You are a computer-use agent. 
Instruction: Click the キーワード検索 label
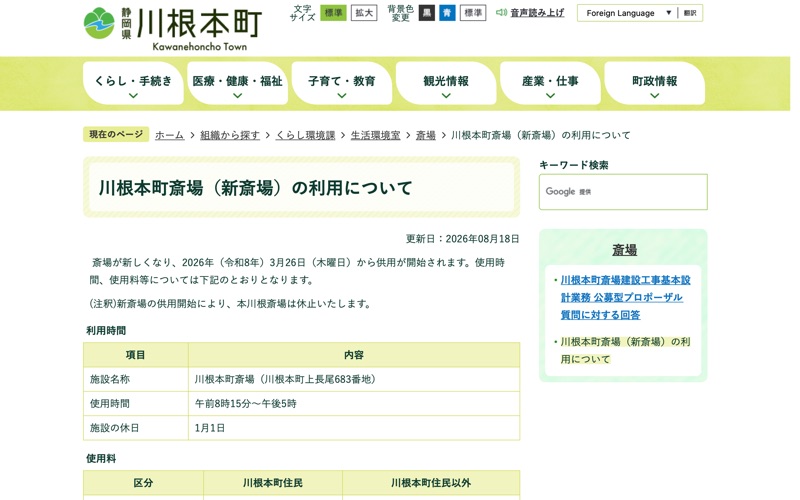click(x=574, y=165)
